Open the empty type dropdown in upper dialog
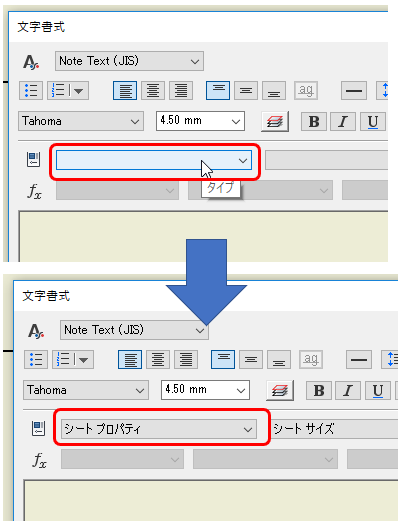This screenshot has height=525, width=398. [x=154, y=160]
